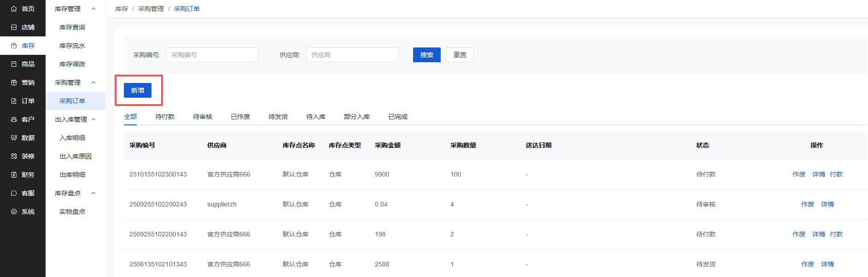
Task: Open the 首页 home icon
Action: 14,9
